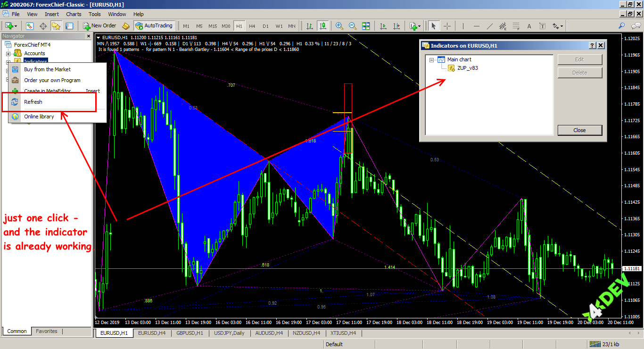
Task: Switch chart to M5 timeframe
Action: click(x=199, y=26)
